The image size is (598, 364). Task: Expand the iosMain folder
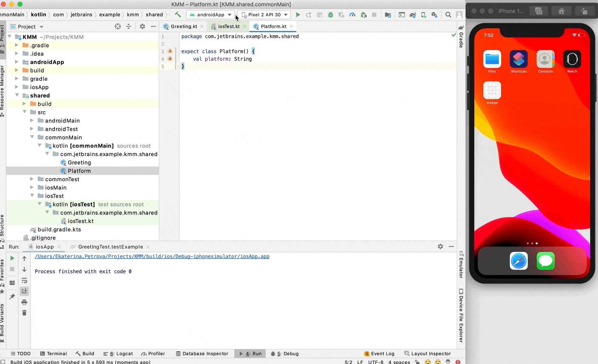[x=32, y=188]
